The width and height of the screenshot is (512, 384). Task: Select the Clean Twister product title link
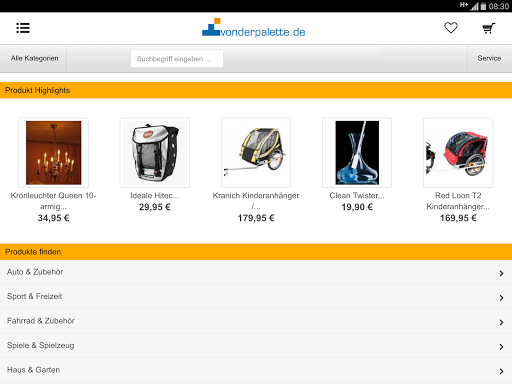click(x=357, y=196)
